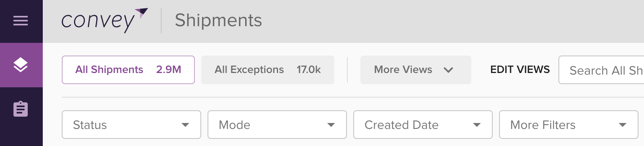
Task: Click the Status dropdown arrow
Action: point(185,125)
